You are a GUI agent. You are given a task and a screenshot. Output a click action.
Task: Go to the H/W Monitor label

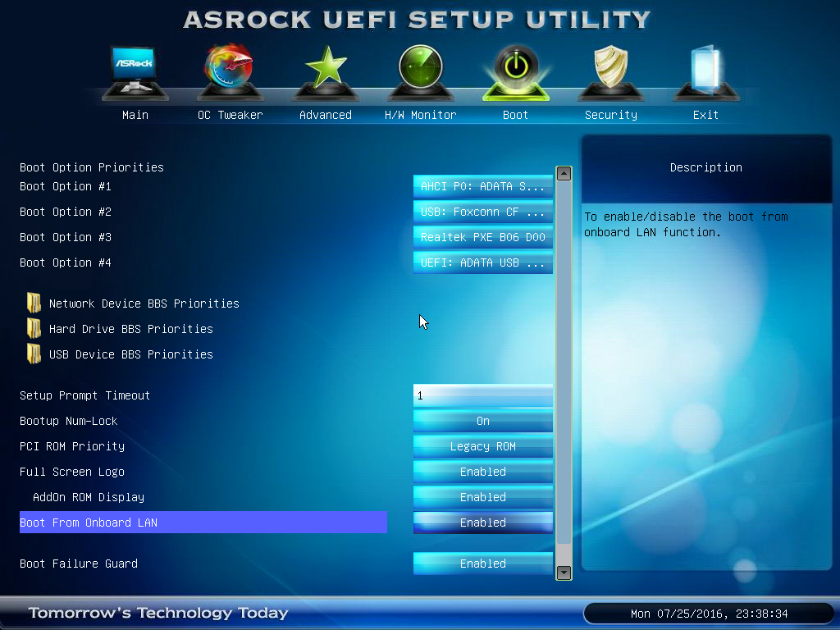(421, 115)
